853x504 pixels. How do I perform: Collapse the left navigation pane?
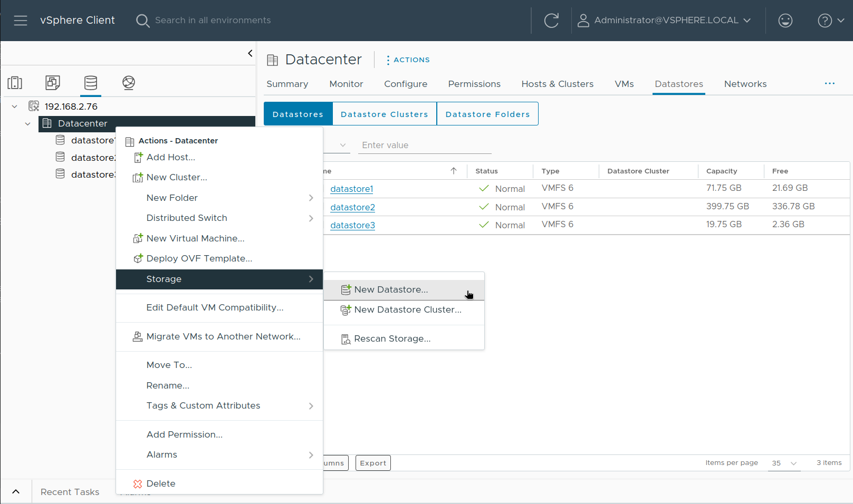point(250,53)
